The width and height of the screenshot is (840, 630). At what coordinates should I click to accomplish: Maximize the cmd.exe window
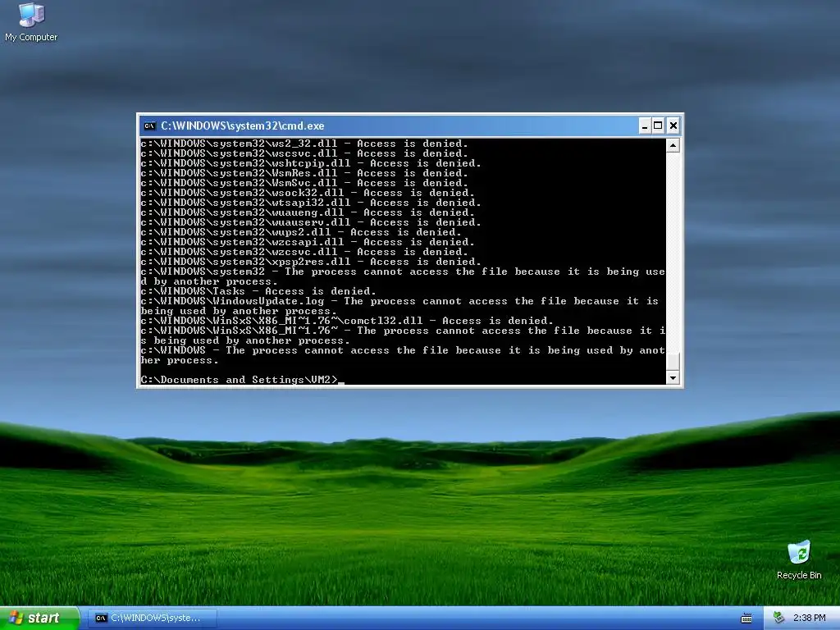pos(659,126)
